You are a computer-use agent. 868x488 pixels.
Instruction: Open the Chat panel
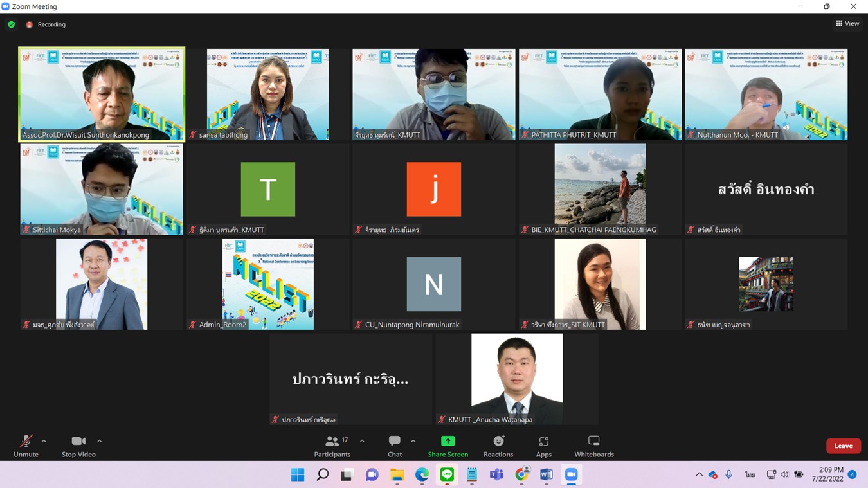click(x=395, y=446)
